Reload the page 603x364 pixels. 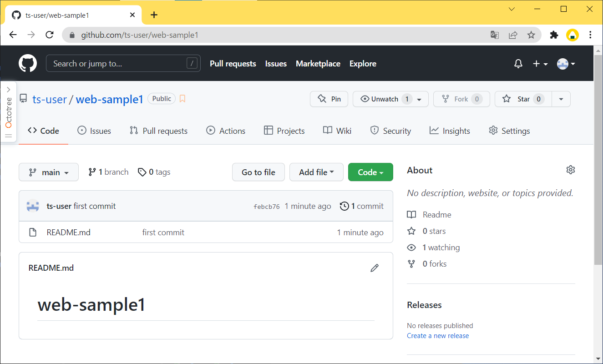coord(50,35)
